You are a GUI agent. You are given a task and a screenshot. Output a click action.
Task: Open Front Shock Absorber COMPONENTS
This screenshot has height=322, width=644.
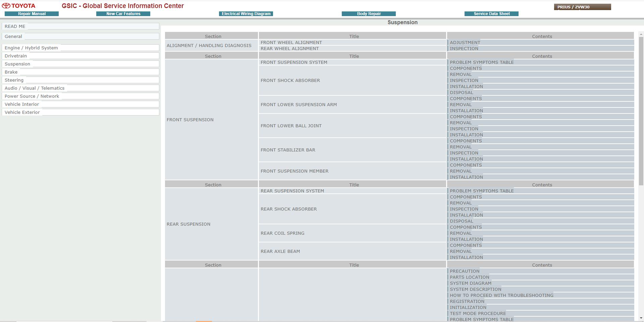tap(466, 68)
